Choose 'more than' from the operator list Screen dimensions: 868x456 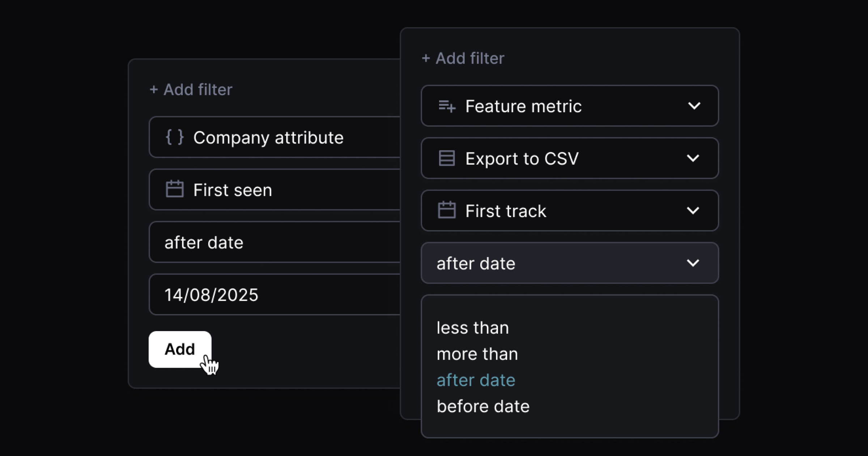coord(477,354)
